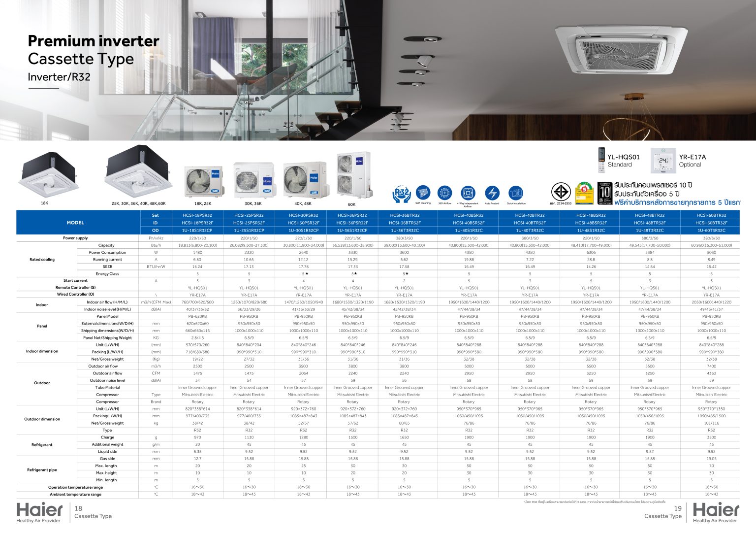Click the 10-year warranty compressor badge
This screenshot has width=756, height=535.
(x=604, y=193)
